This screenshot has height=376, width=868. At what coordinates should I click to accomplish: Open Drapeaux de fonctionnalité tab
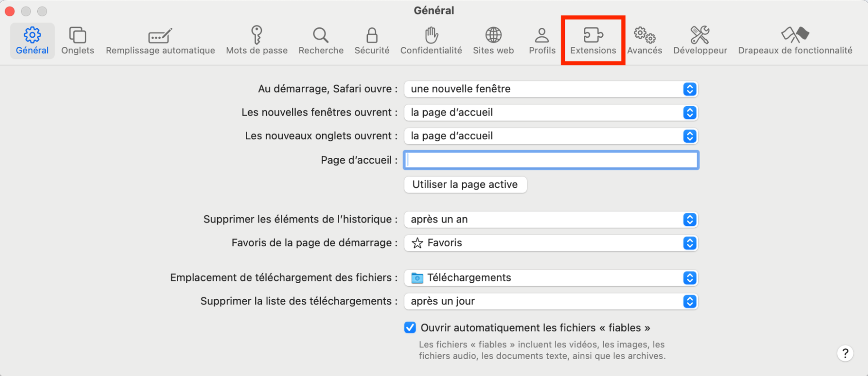coord(795,41)
